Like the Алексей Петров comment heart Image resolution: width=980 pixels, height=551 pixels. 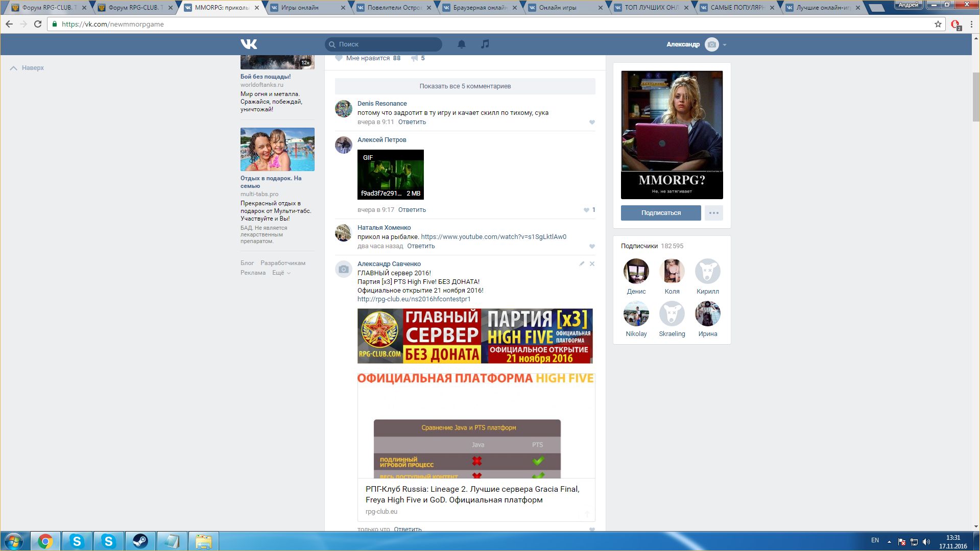pyautogui.click(x=586, y=210)
